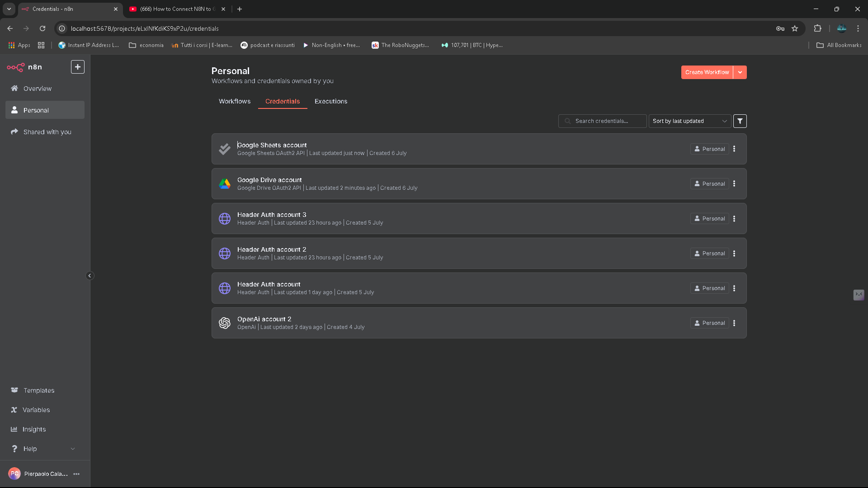Screen dimensions: 868x488
Task: Open the three-dot menu for Google Sheets account
Action: pos(734,149)
